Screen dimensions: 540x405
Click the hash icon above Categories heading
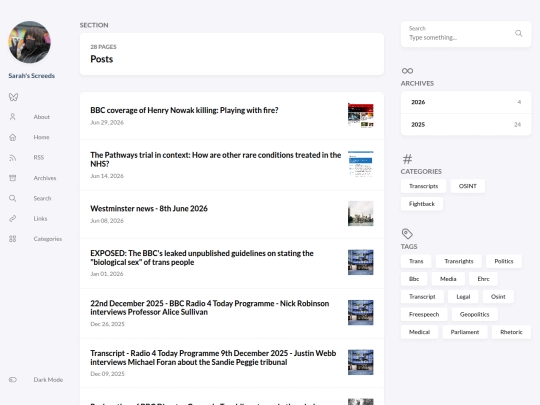click(407, 159)
